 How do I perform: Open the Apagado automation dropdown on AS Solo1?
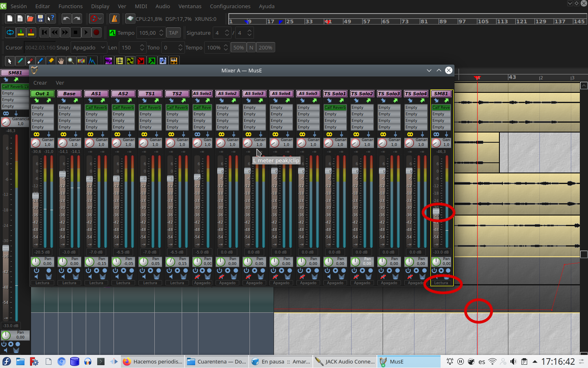click(202, 283)
